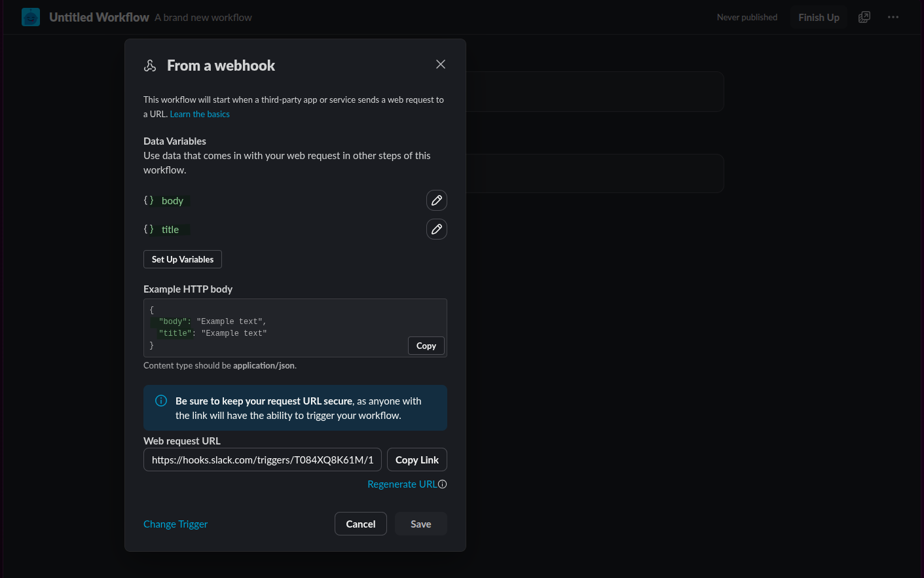Image resolution: width=924 pixels, height=578 pixels.
Task: Open the info icon next to Regenerate URL
Action: point(443,484)
